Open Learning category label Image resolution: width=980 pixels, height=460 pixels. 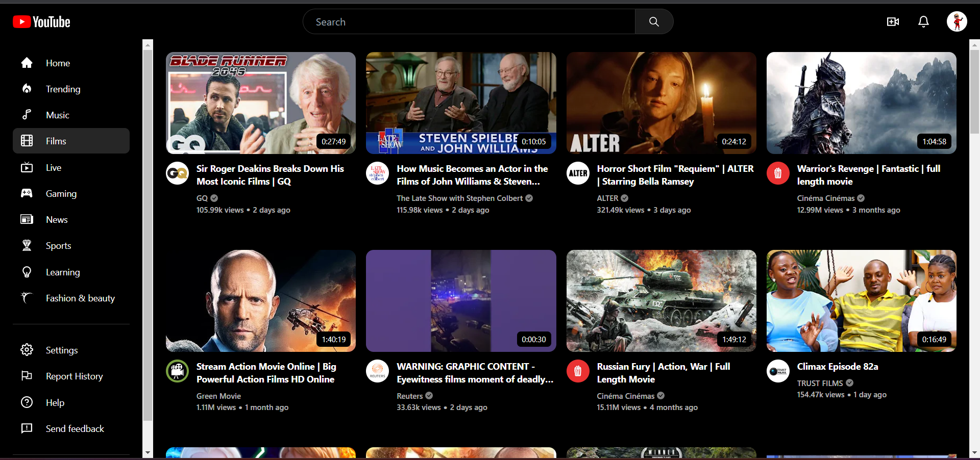63,272
